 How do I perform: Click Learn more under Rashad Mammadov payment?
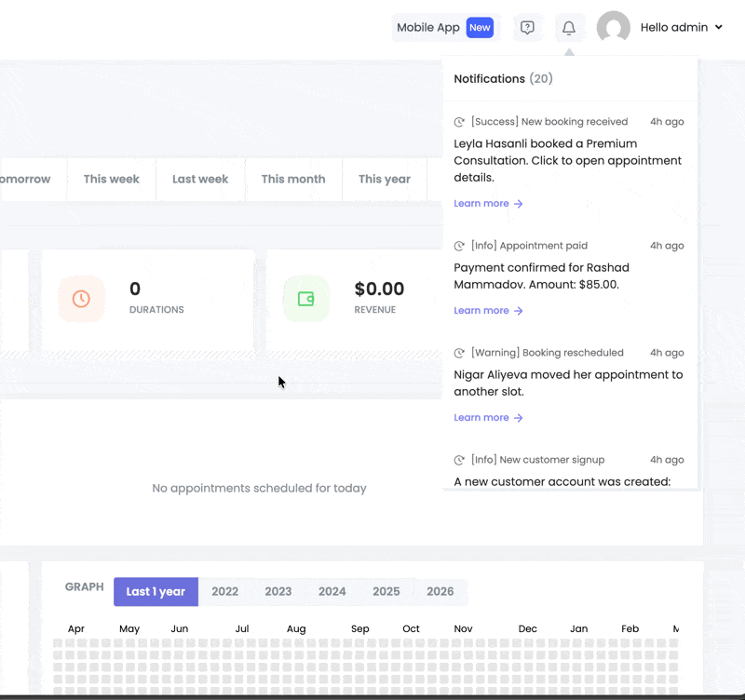(488, 311)
